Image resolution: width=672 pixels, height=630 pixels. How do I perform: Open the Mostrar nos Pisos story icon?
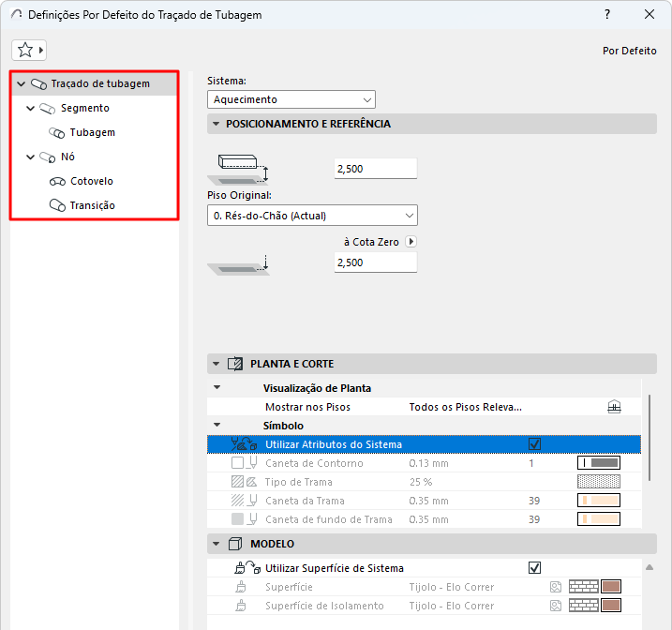click(614, 407)
